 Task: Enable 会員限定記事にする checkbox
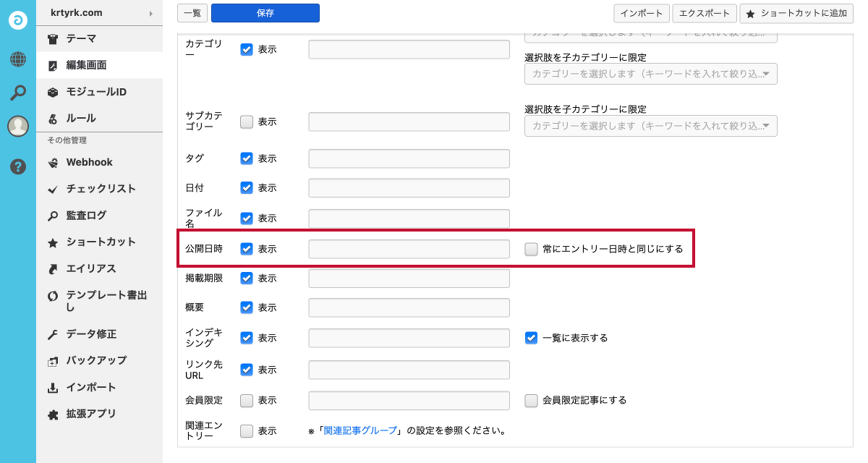(x=531, y=399)
